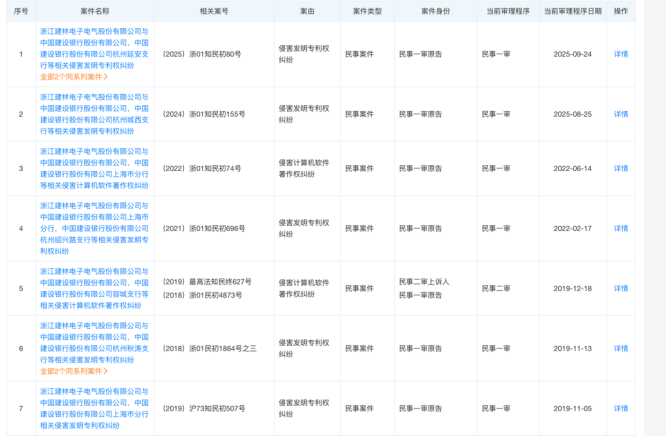Viewport: 666px width, 436px height.
Task: Open 详情 for case (2019) 沪73知民初507号
Action: 621,408
